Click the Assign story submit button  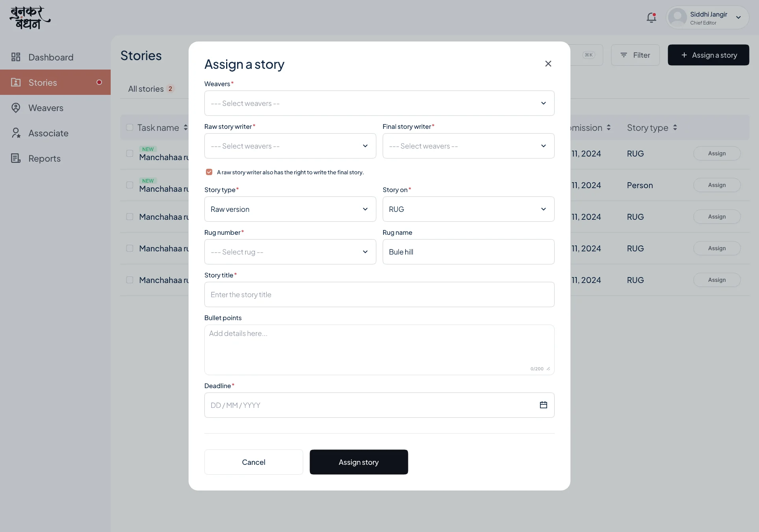point(359,462)
